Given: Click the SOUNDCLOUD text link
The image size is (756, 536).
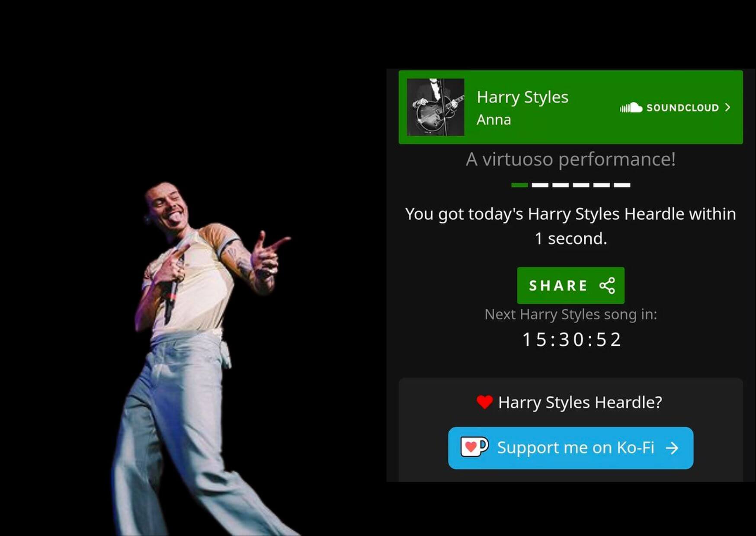Looking at the screenshot, I should point(682,108).
